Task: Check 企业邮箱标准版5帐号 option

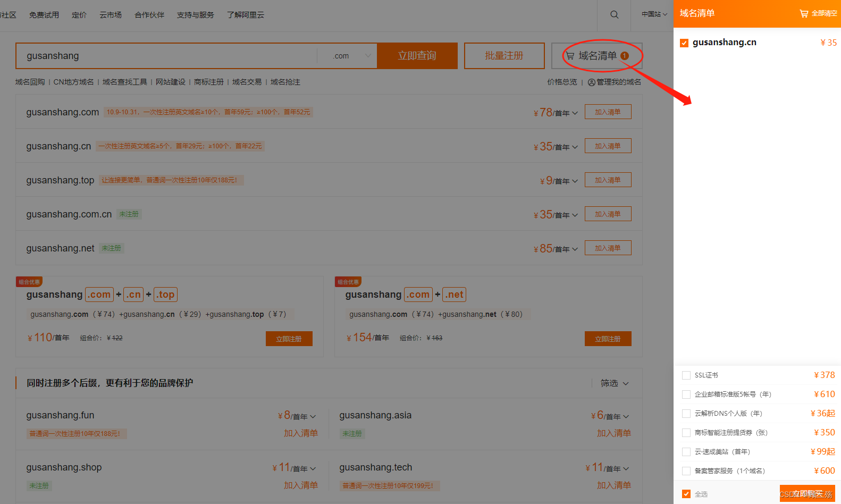Action: (x=686, y=394)
